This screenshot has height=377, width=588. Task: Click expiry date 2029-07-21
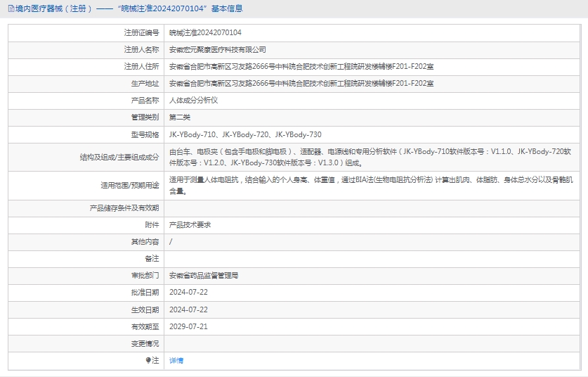188,326
